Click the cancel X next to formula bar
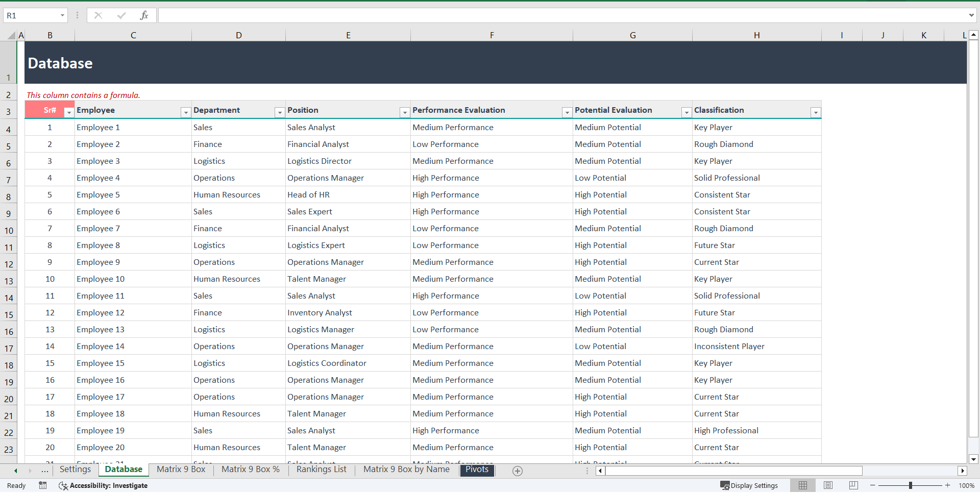 (x=98, y=15)
